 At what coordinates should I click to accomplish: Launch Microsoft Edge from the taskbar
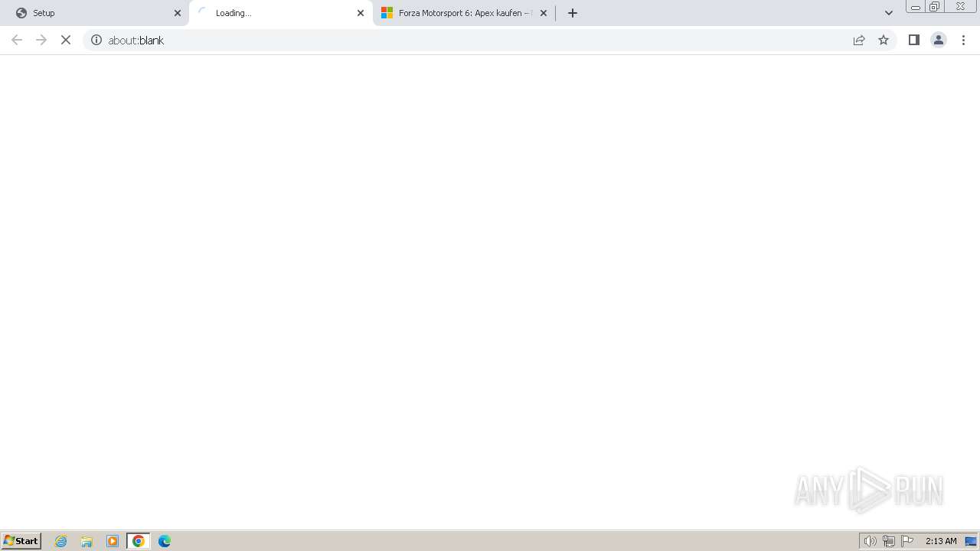pyautogui.click(x=165, y=541)
